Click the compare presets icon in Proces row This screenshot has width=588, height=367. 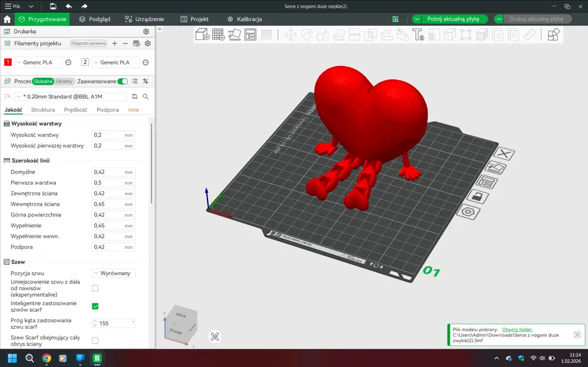(145, 81)
